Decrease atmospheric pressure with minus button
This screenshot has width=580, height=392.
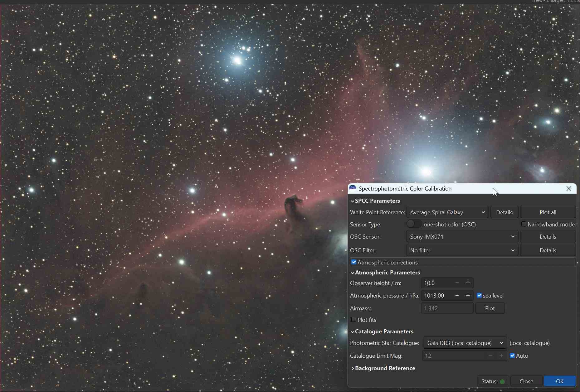pos(457,296)
